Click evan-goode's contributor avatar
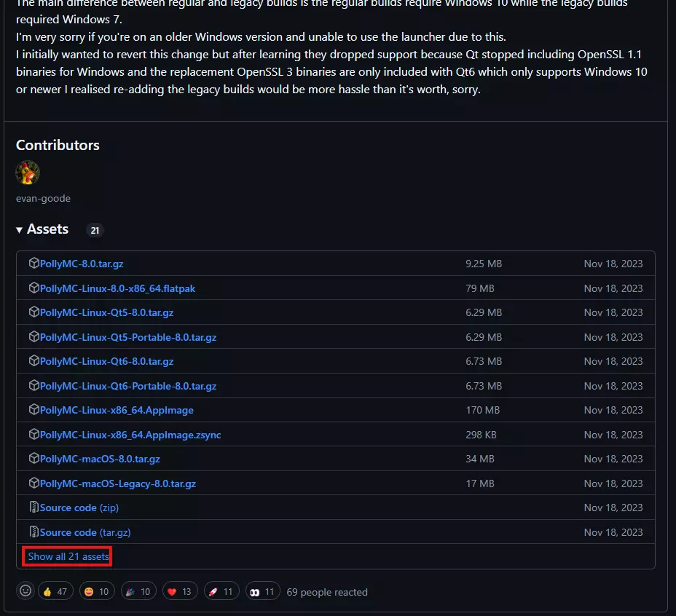Image resolution: width=676 pixels, height=616 pixels. click(28, 173)
